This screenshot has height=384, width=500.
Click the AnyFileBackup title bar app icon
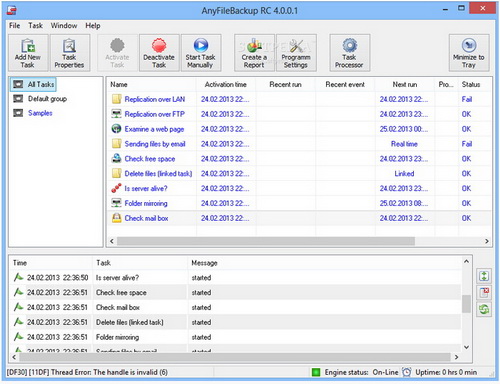(x=12, y=10)
